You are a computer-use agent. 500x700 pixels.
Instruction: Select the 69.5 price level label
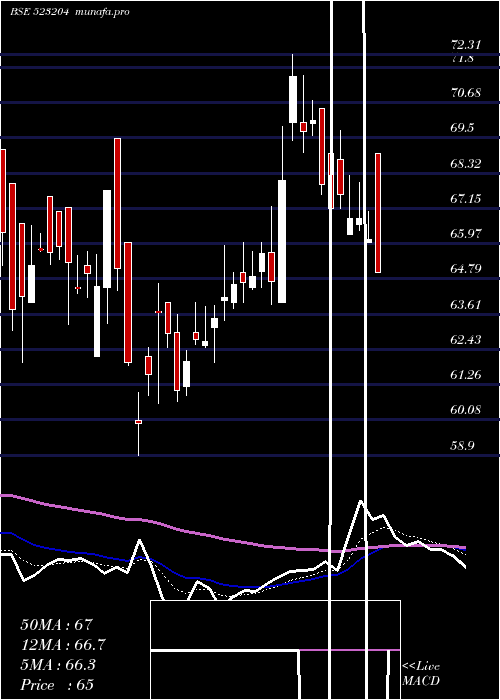[462, 128]
